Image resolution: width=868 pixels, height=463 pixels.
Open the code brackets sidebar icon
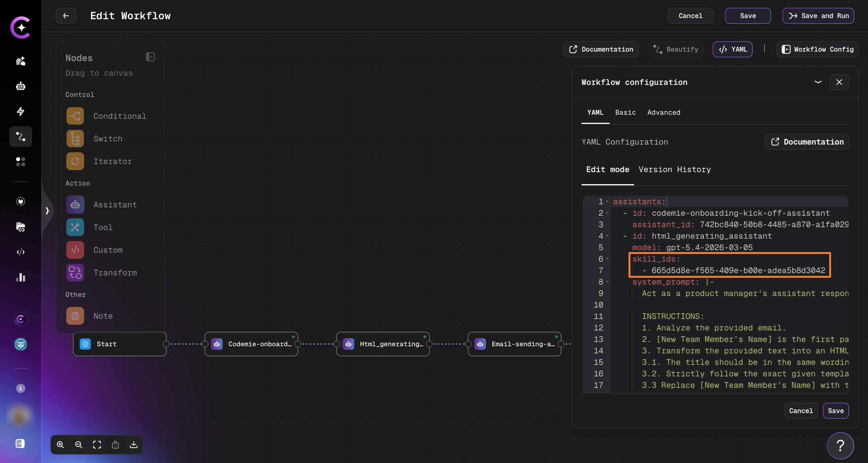click(x=21, y=252)
